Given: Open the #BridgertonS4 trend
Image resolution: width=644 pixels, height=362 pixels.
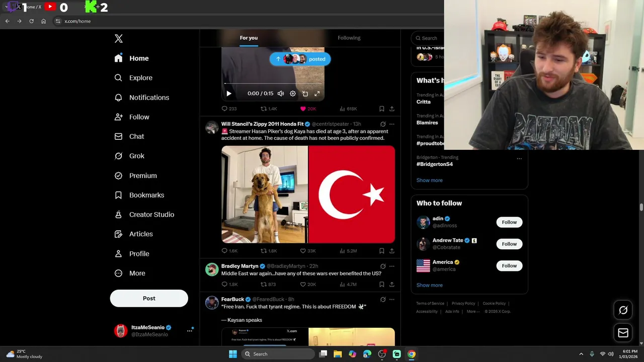Looking at the screenshot, I should click(435, 164).
